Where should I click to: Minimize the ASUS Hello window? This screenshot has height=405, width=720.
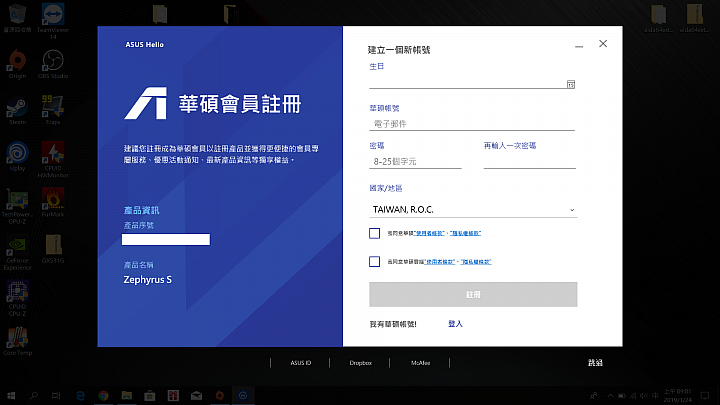(579, 46)
